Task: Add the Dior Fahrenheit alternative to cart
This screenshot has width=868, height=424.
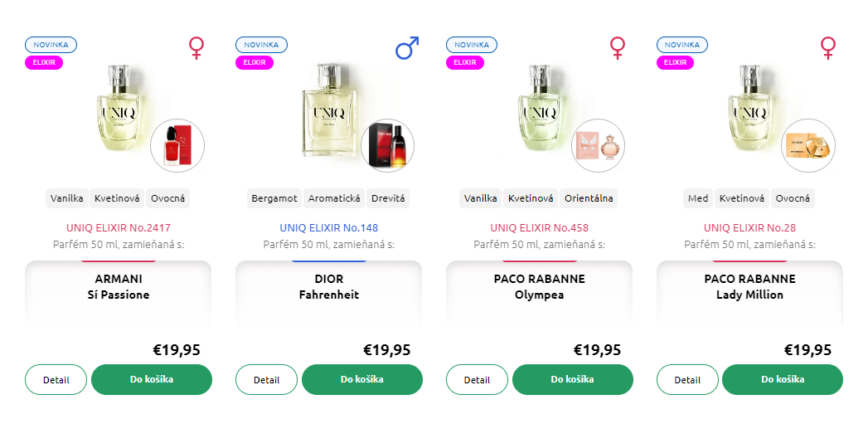Action: [362, 380]
